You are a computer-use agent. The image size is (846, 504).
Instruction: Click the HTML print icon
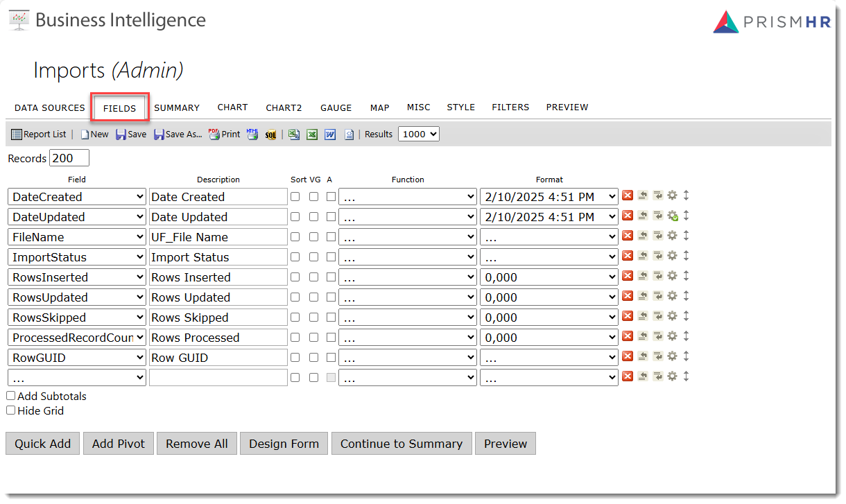coord(252,134)
